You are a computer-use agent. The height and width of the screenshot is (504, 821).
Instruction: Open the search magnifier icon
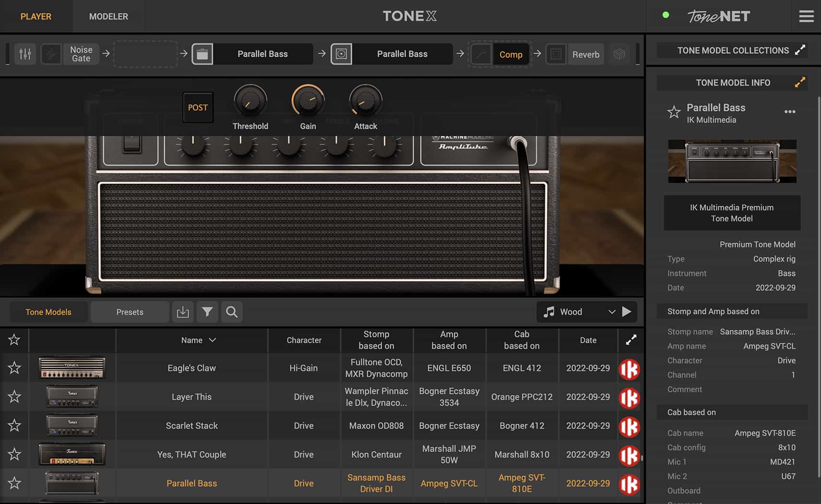pos(232,312)
